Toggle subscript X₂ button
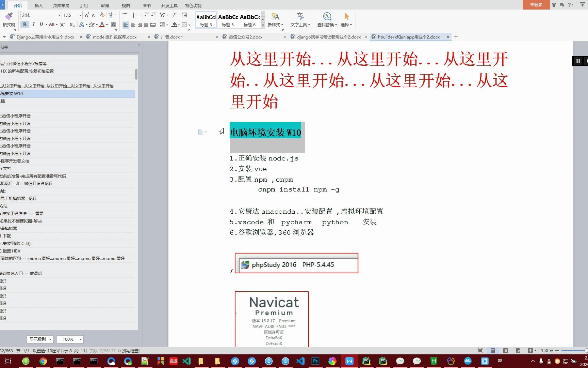This screenshot has height=368, width=588. [x=72, y=25]
